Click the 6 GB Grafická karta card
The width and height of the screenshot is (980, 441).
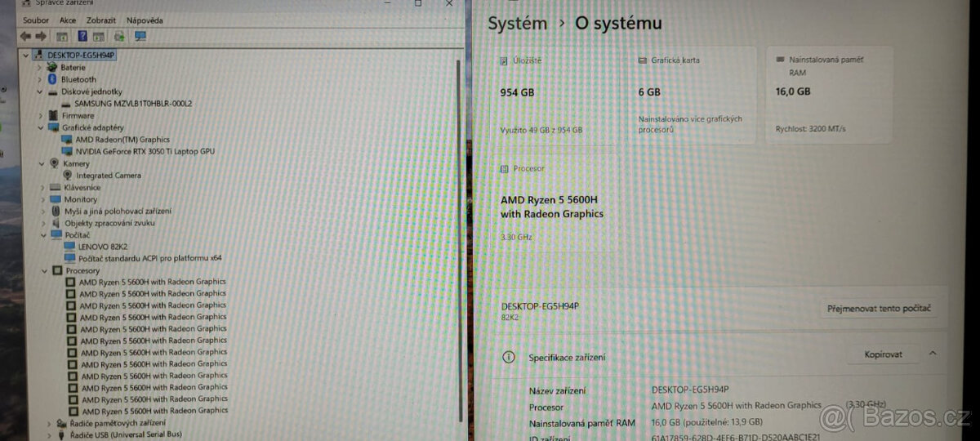[695, 96]
